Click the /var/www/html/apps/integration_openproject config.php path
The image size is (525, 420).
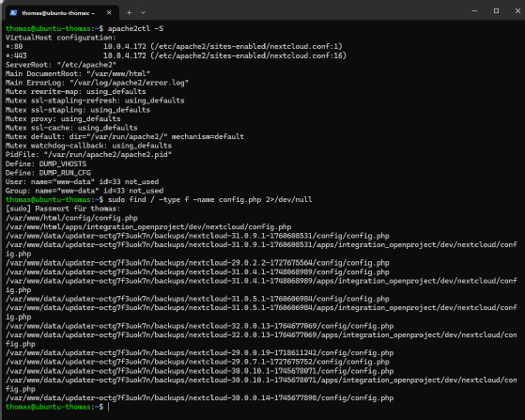148,227
